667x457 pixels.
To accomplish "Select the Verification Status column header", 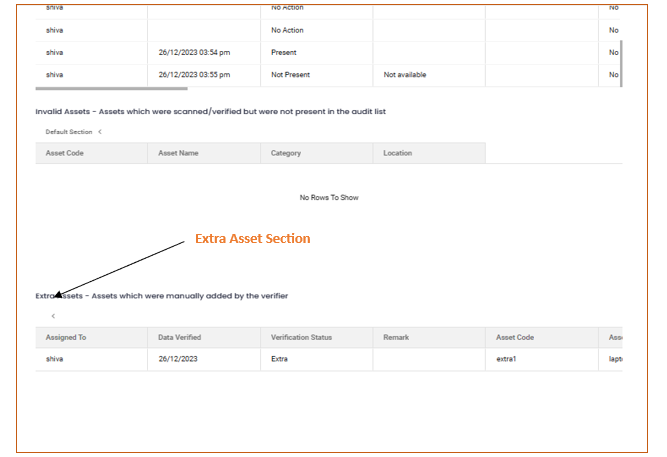I will pos(301,338).
